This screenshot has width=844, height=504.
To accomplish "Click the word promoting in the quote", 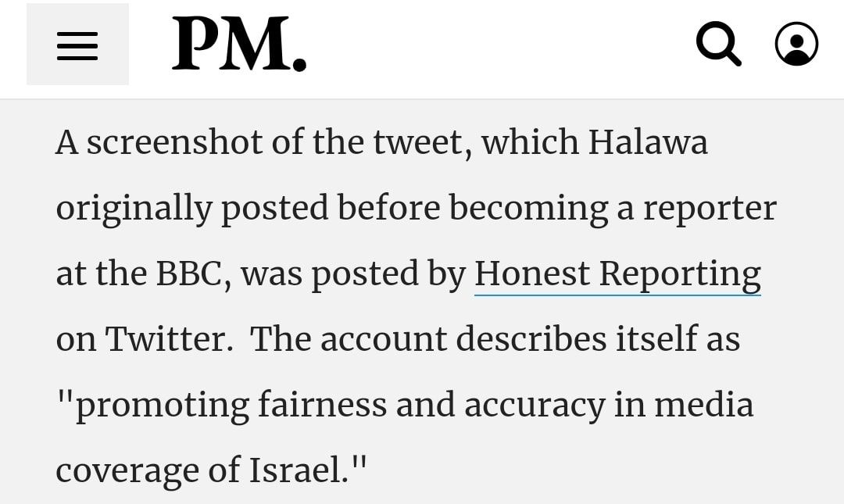I will pos(162,406).
